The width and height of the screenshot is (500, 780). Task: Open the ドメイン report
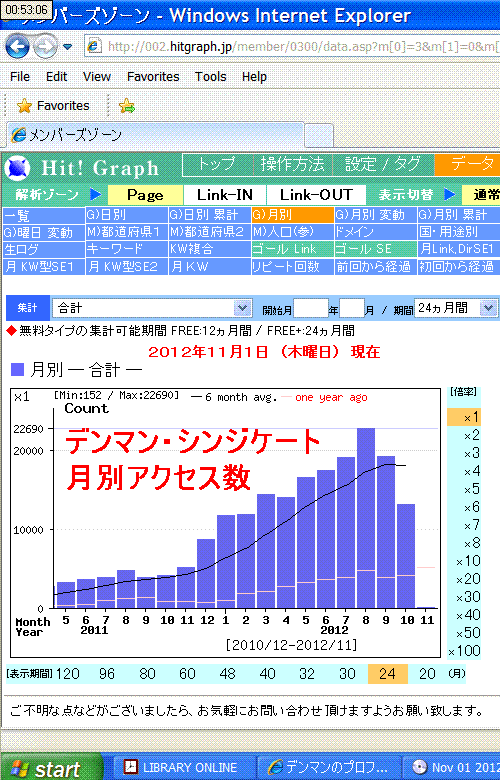(376, 232)
